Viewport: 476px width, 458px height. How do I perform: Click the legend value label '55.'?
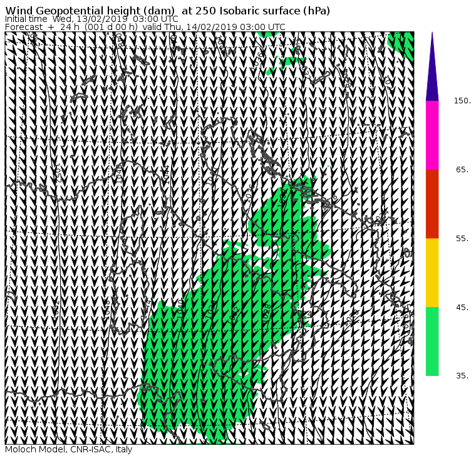point(462,239)
